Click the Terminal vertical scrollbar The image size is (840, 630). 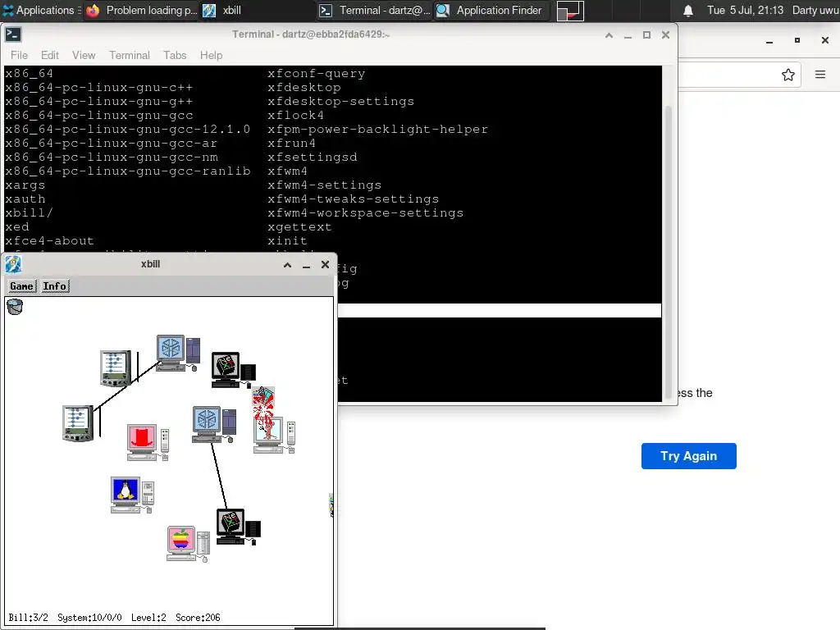point(668,252)
